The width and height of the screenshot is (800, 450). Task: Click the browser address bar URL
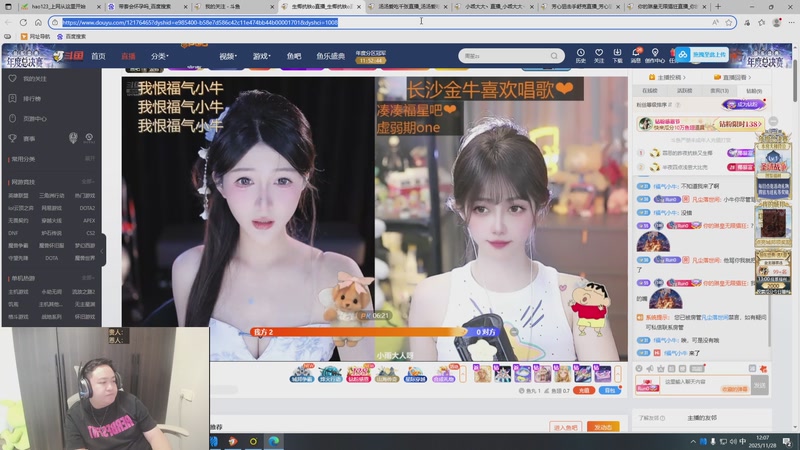coord(200,22)
